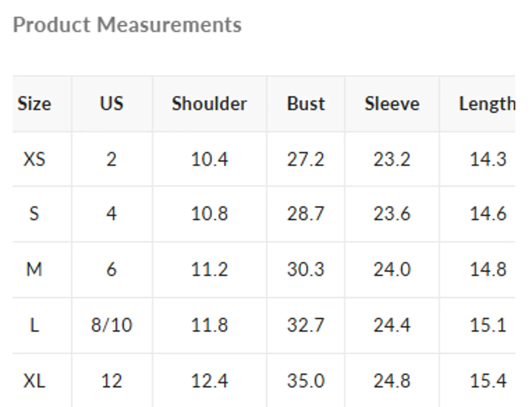Click the Product Measurements heading

coord(127,25)
